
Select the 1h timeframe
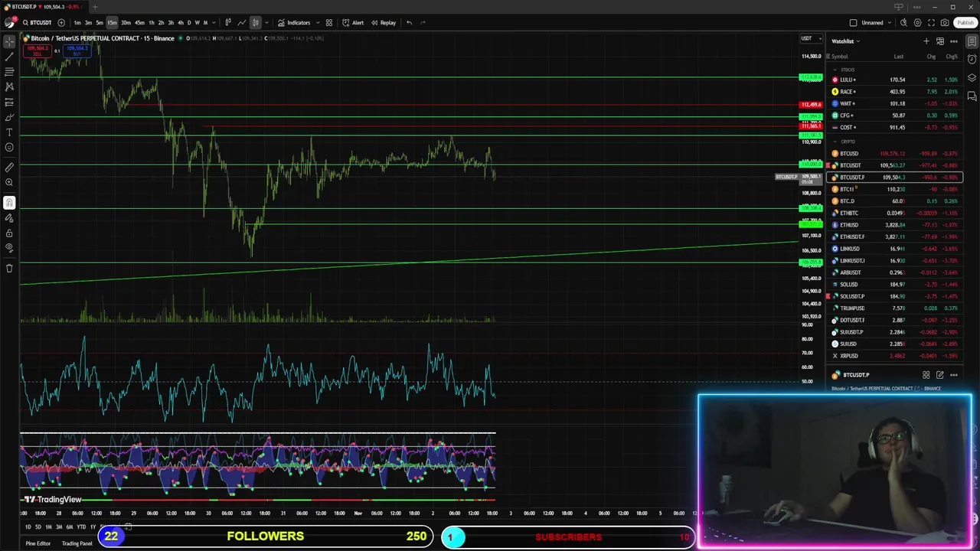pyautogui.click(x=152, y=23)
